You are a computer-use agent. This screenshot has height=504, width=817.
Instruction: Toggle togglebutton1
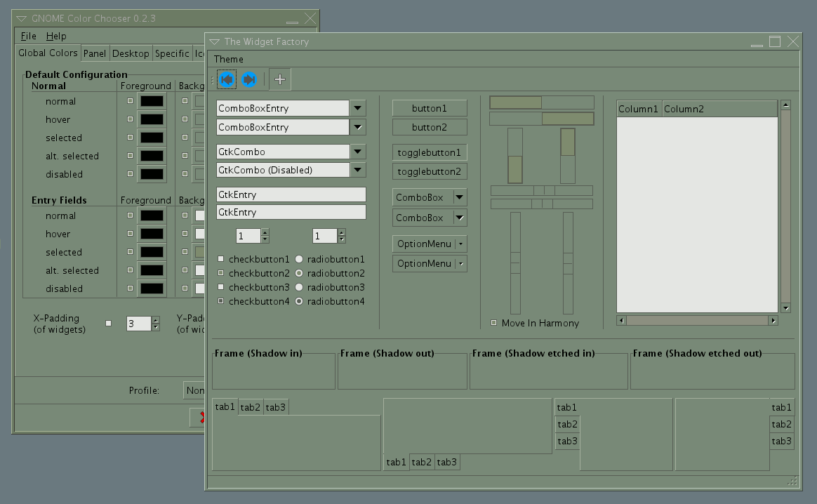[430, 152]
